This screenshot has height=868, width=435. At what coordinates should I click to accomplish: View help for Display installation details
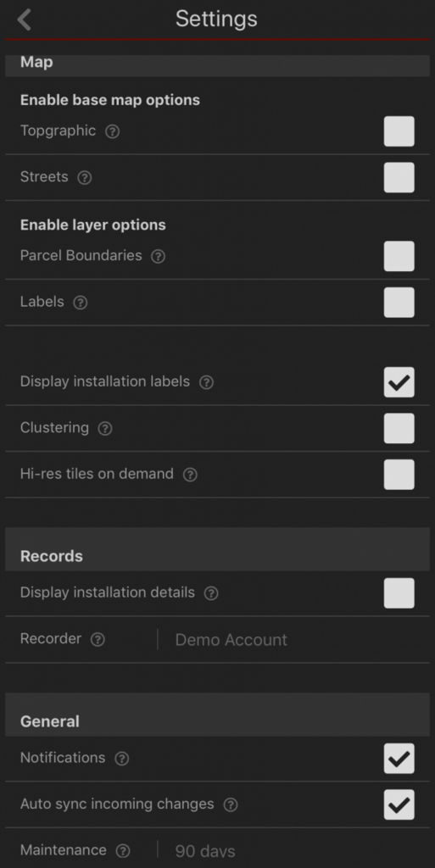211,593
